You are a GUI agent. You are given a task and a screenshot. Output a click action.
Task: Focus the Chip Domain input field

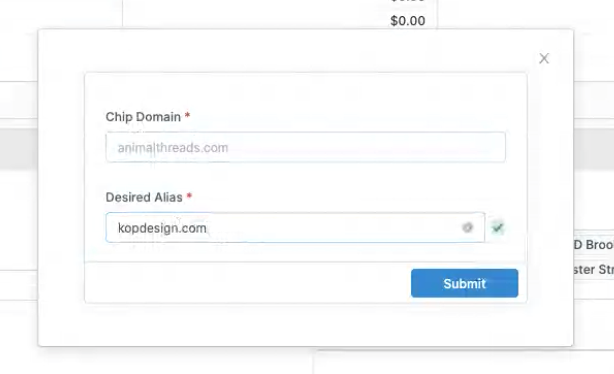point(305,147)
